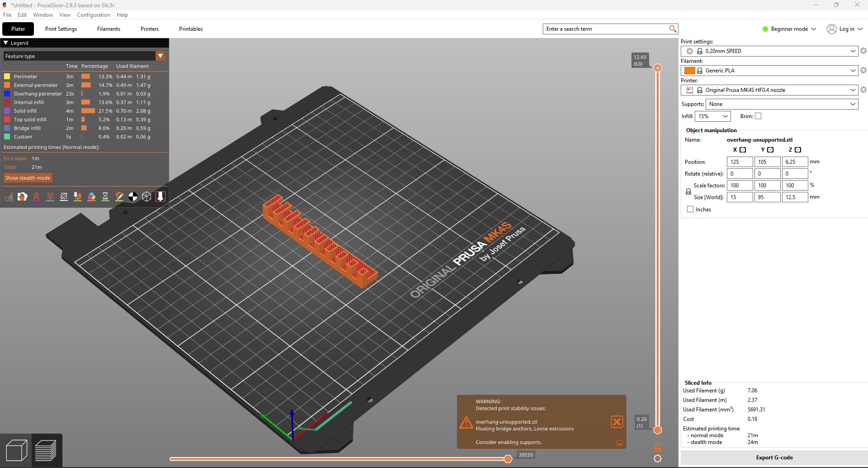Toggle center of gravity icon
The height and width of the screenshot is (468, 868).
(x=133, y=196)
